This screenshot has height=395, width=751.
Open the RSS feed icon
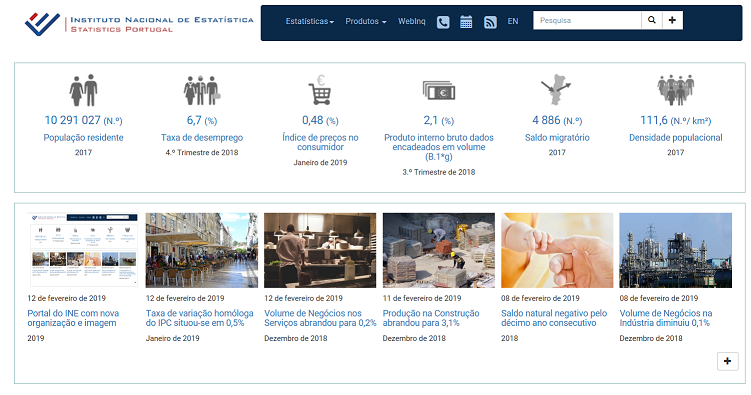[490, 22]
